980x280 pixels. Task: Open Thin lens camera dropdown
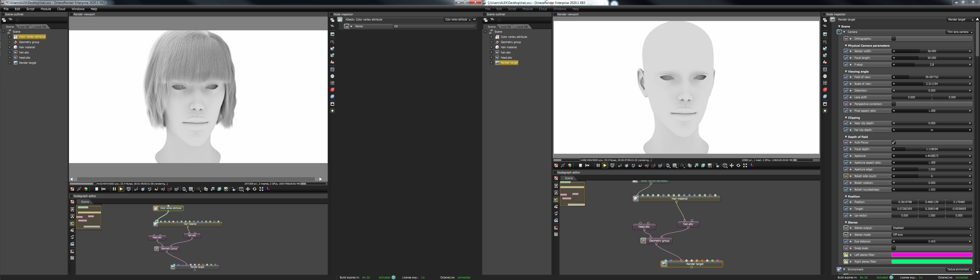click(959, 32)
